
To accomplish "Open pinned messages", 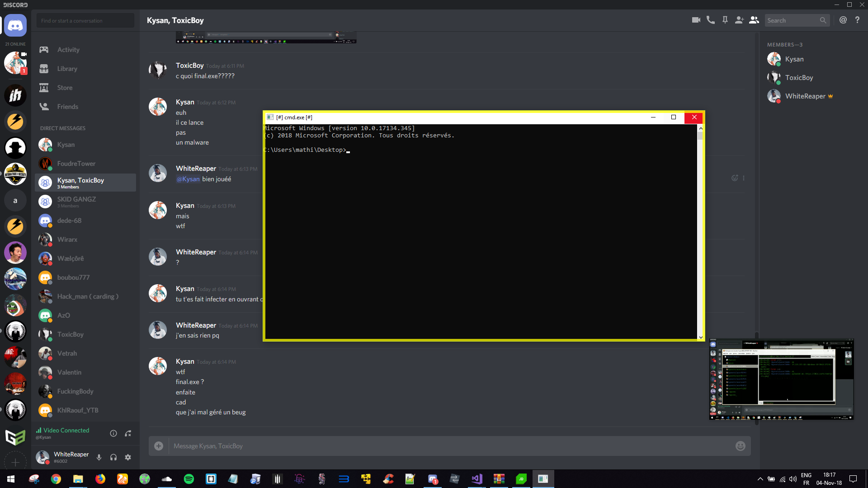I will [725, 20].
